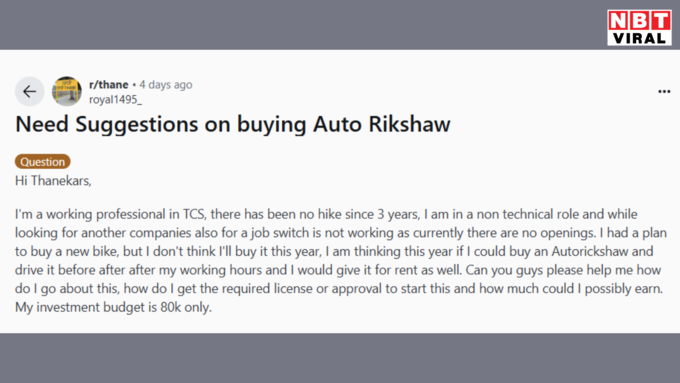The width and height of the screenshot is (680, 383).
Task: Click the line My investment budget is 80k only
Action: tap(113, 308)
